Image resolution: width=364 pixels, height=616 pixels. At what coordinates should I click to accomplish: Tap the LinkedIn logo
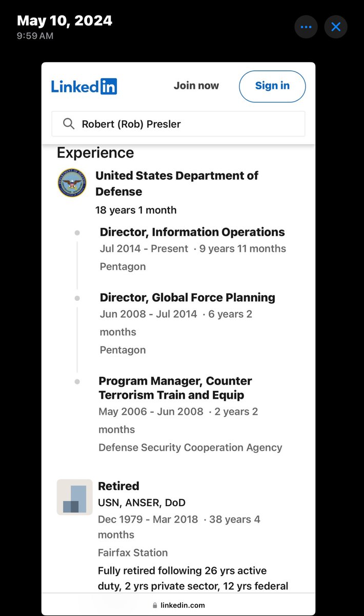(84, 86)
